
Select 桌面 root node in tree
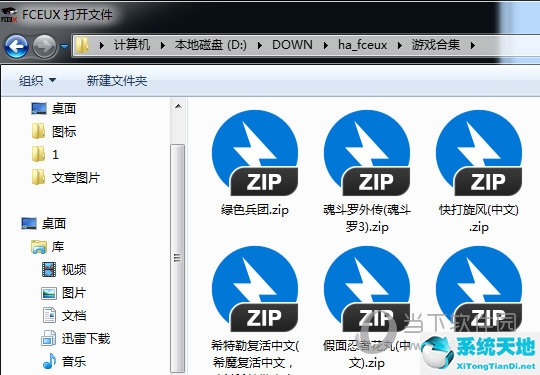pos(54,224)
